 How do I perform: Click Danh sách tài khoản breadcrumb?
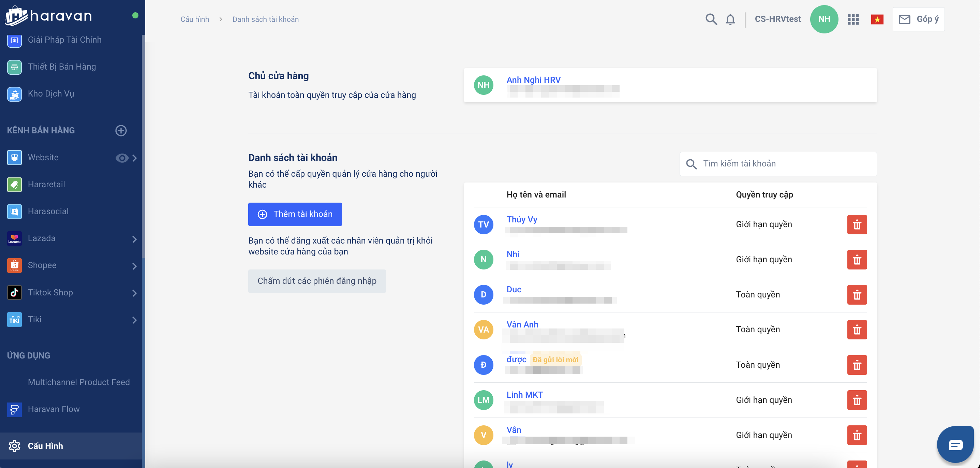click(266, 19)
